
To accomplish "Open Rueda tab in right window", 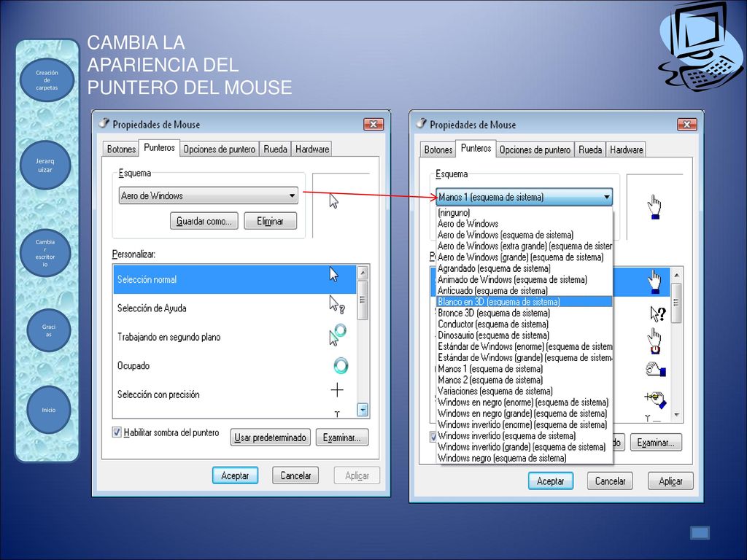I will click(590, 149).
